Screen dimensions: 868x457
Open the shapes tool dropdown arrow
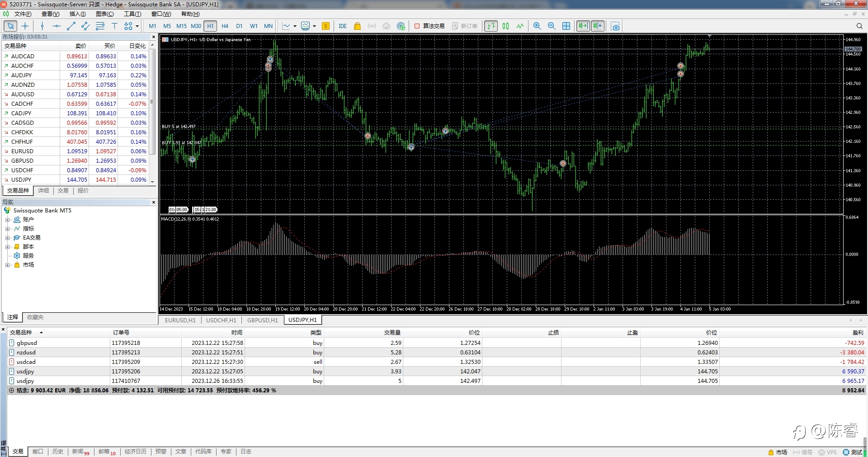[137, 26]
